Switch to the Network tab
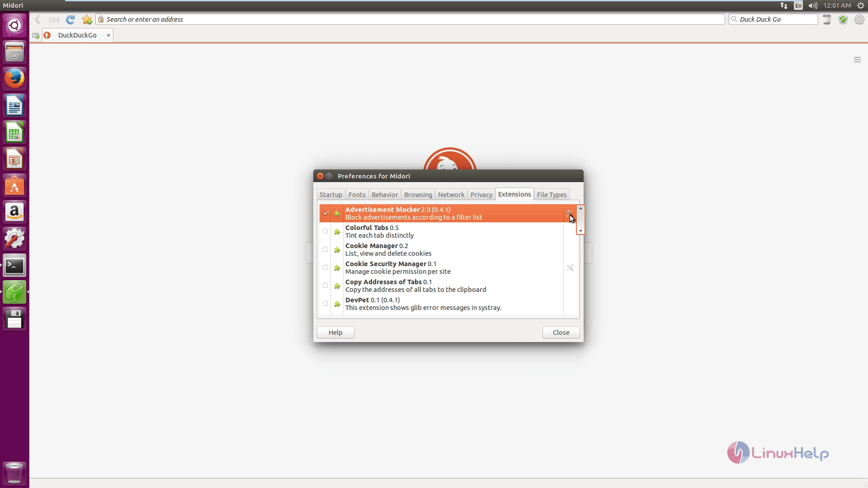Screen dimensions: 868x488 pyautogui.click(x=451, y=194)
